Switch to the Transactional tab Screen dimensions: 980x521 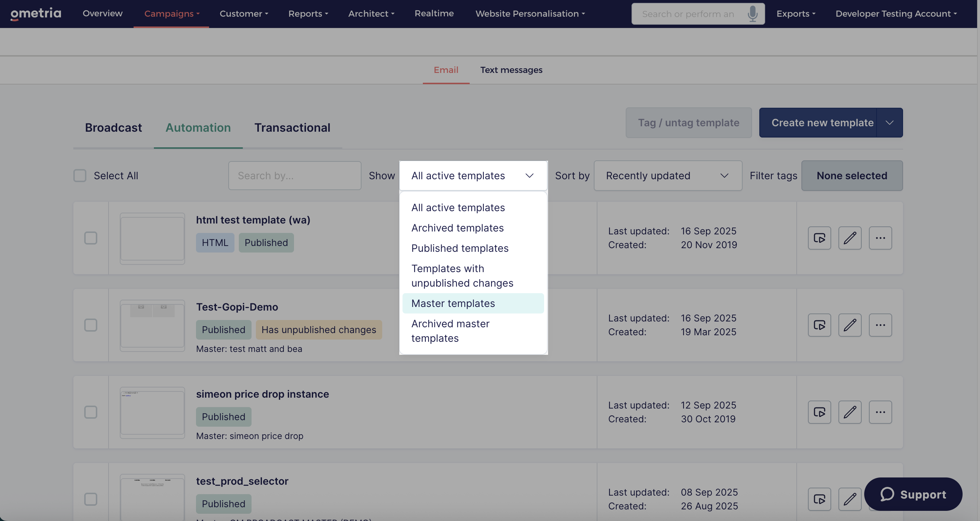292,127
